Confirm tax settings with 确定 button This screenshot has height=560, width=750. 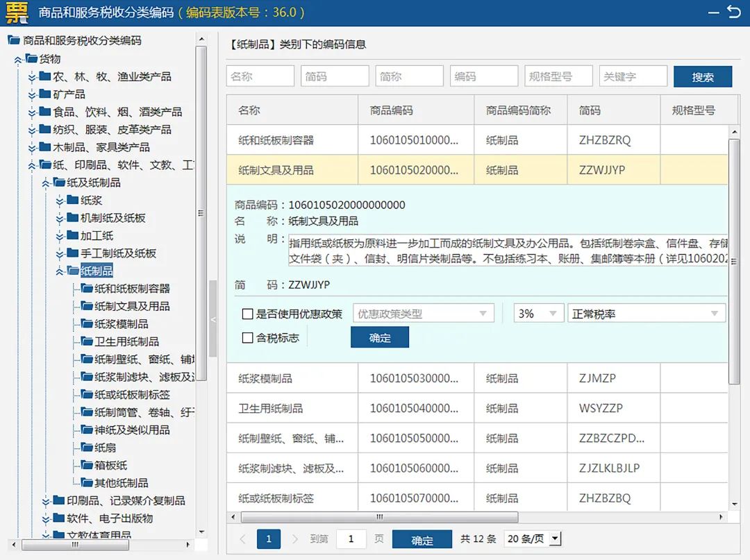pyautogui.click(x=380, y=337)
